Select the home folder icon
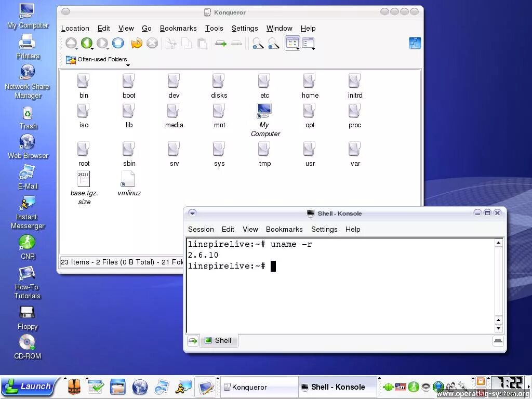The height and width of the screenshot is (399, 532). point(309,81)
